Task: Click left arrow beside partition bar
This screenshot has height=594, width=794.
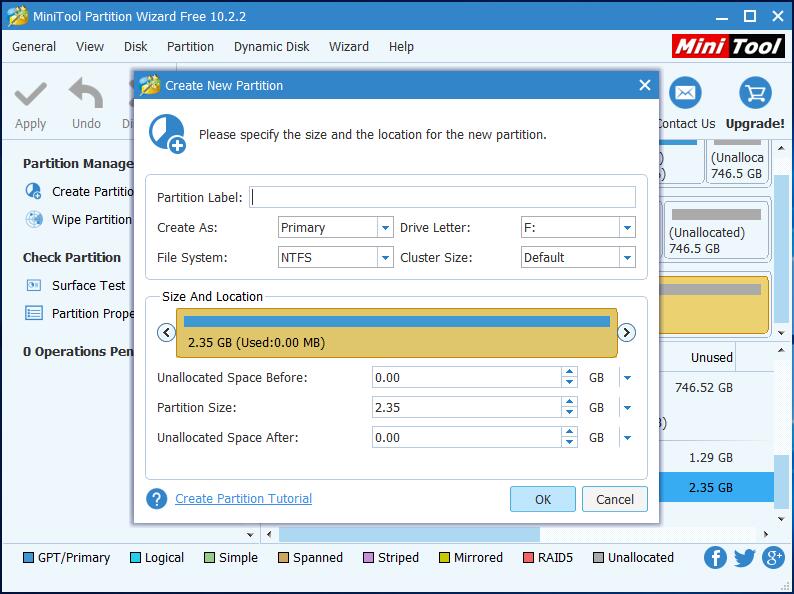Action: point(166,333)
